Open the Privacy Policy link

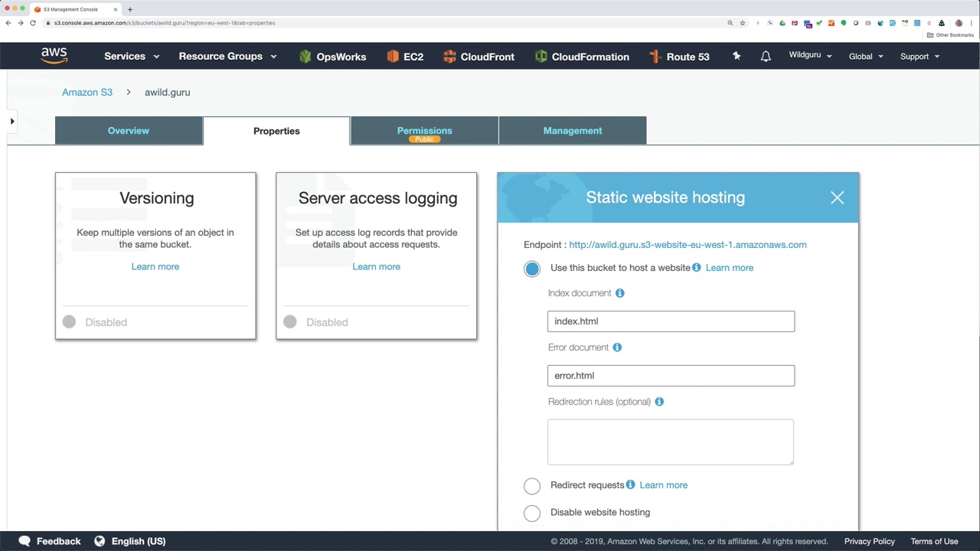coord(869,541)
